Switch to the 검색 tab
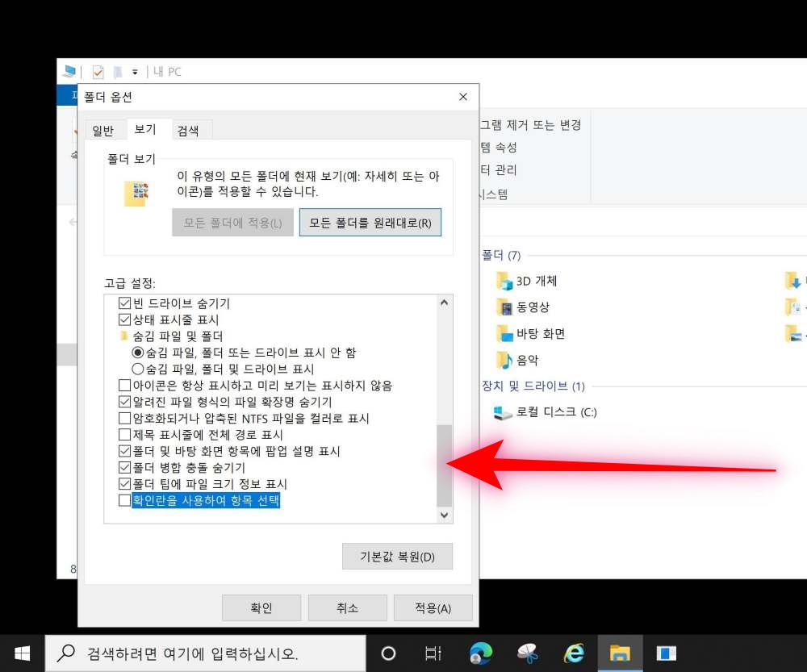This screenshot has width=807, height=672. [x=190, y=129]
